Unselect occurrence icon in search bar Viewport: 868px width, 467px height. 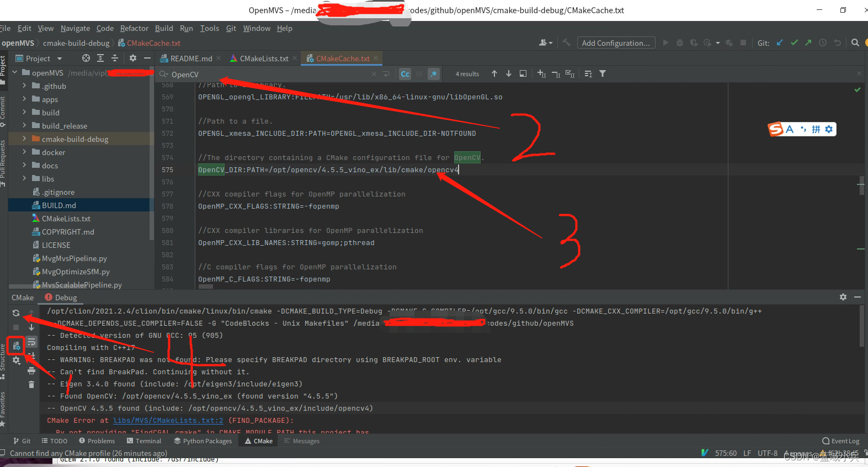pyautogui.click(x=556, y=73)
